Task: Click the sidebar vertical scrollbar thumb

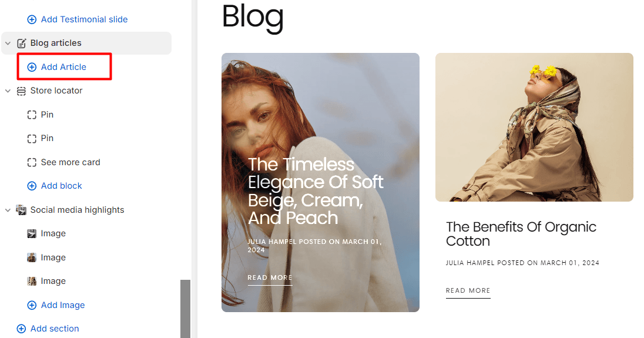Action: pos(186,309)
